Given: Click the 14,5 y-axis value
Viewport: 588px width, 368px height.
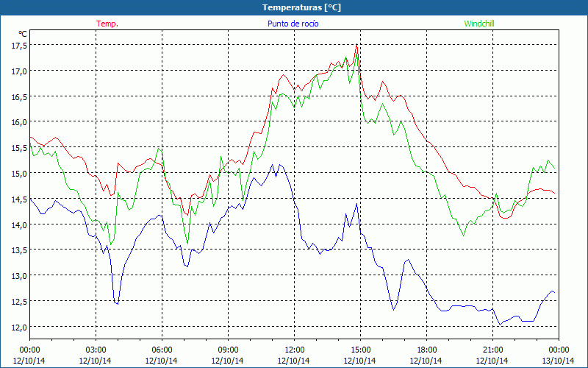Looking at the screenshot, I should [19, 199].
